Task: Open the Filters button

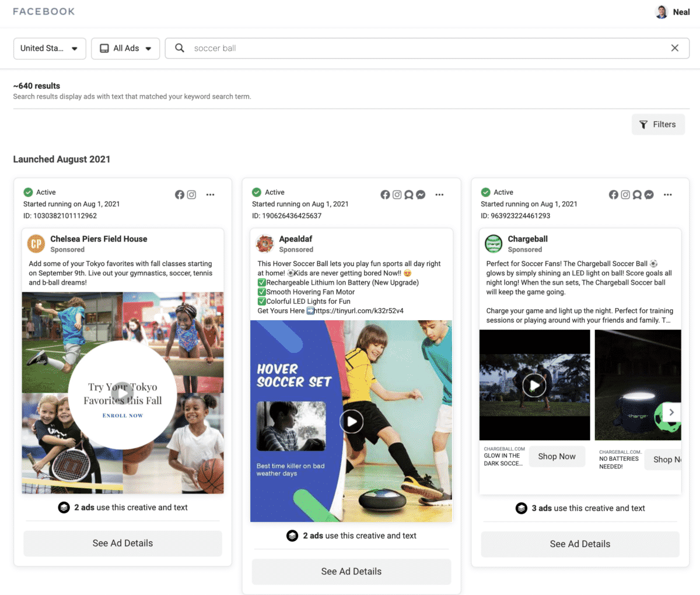Action: point(658,124)
